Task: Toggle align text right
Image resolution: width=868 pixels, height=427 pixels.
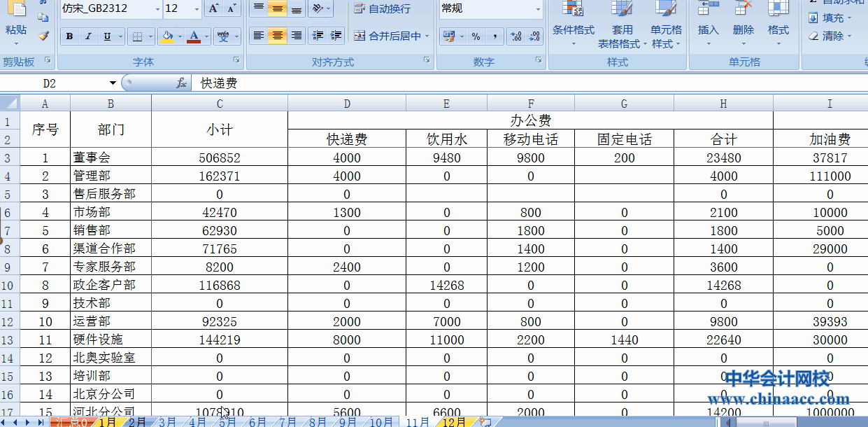Action: coord(297,36)
